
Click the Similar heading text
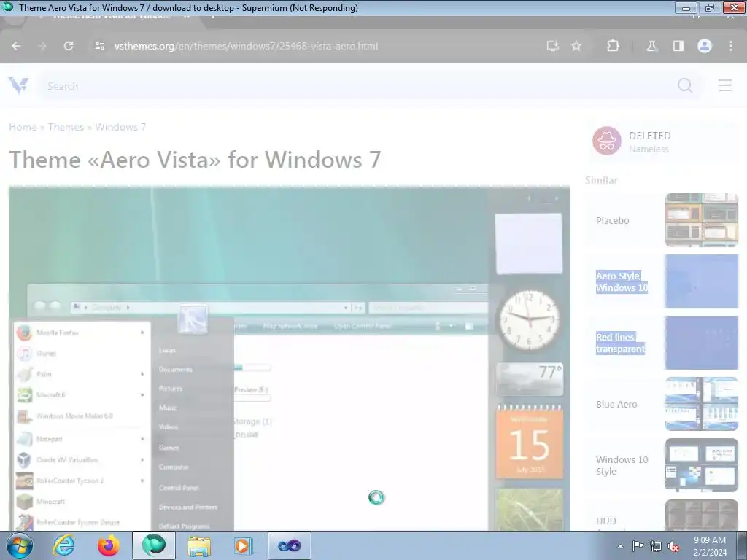tap(601, 181)
